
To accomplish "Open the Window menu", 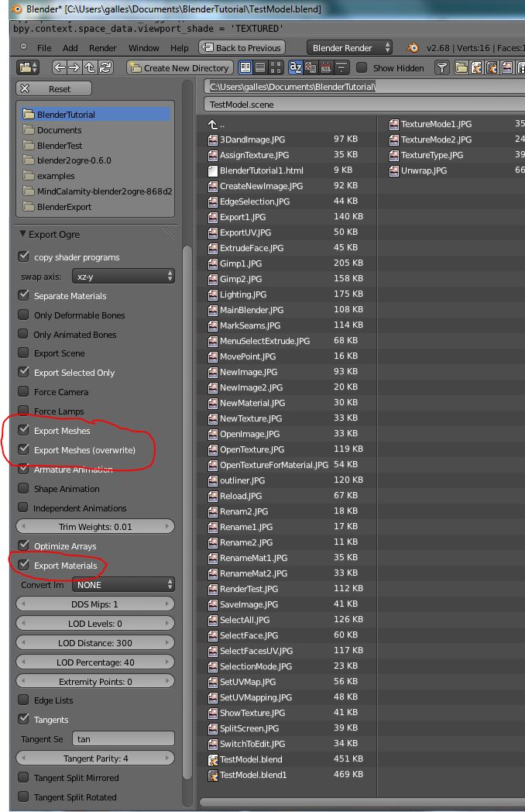I will point(143,47).
